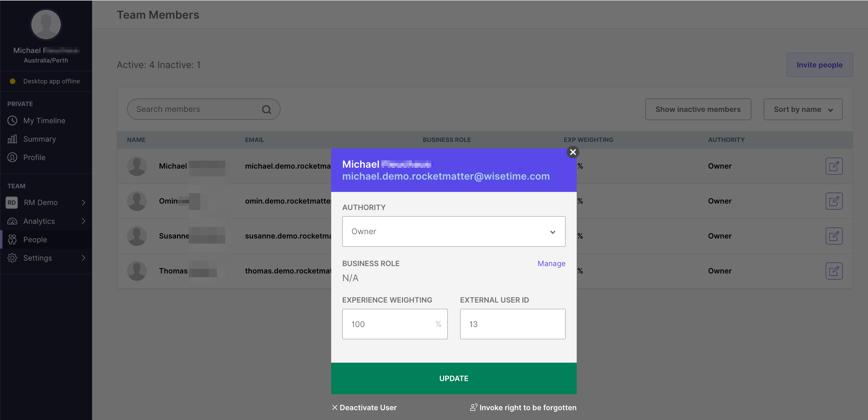868x420 pixels.
Task: Click the X icon beside Deactivate User
Action: click(335, 407)
